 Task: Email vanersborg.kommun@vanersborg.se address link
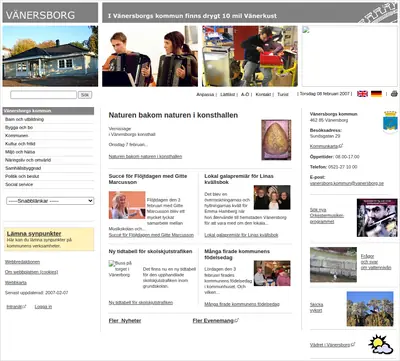tap(347, 183)
